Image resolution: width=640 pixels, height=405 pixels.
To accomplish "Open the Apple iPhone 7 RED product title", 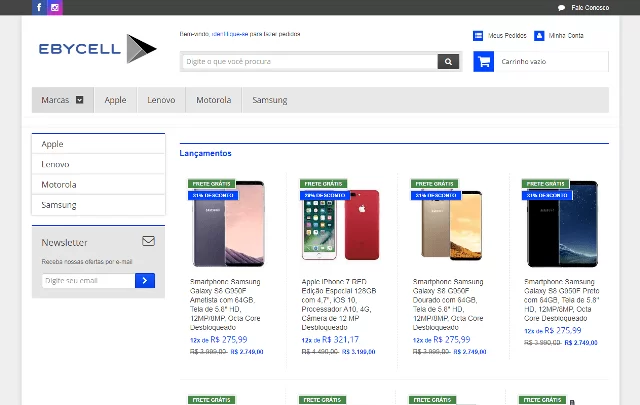I will 339,304.
